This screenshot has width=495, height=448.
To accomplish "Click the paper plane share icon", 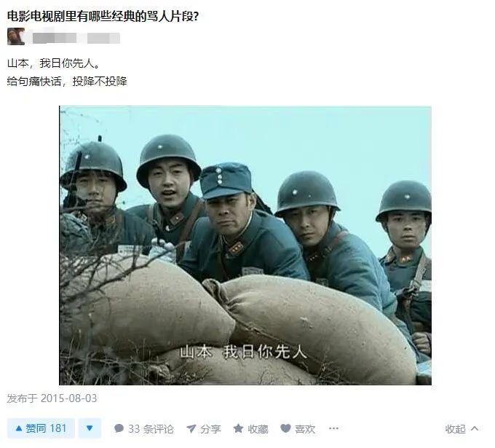I will tap(191, 429).
